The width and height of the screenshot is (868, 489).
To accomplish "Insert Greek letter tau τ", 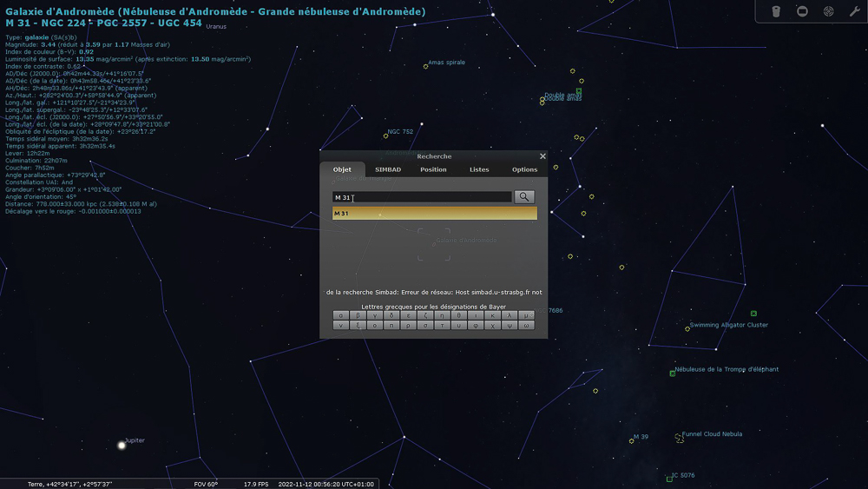I will tap(442, 325).
